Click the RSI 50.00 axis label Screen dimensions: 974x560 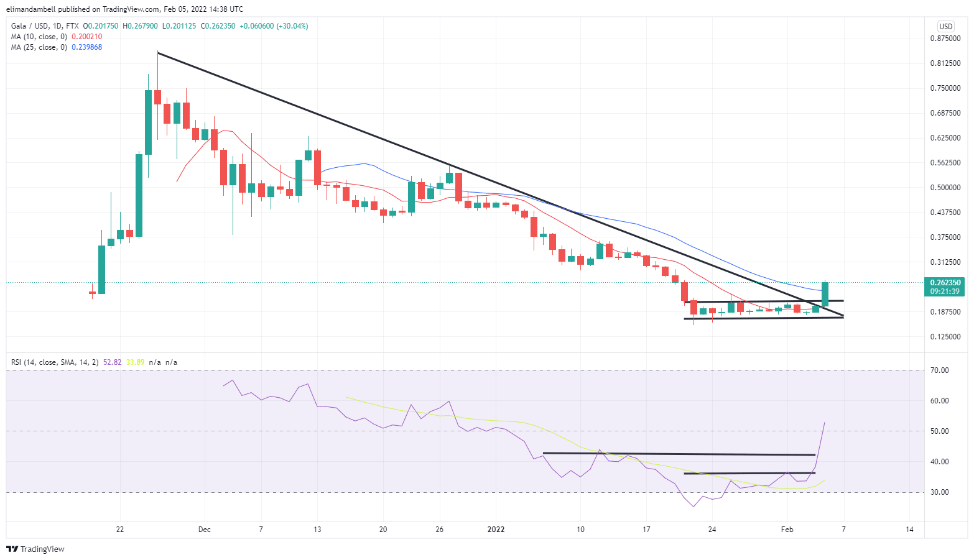tap(940, 431)
